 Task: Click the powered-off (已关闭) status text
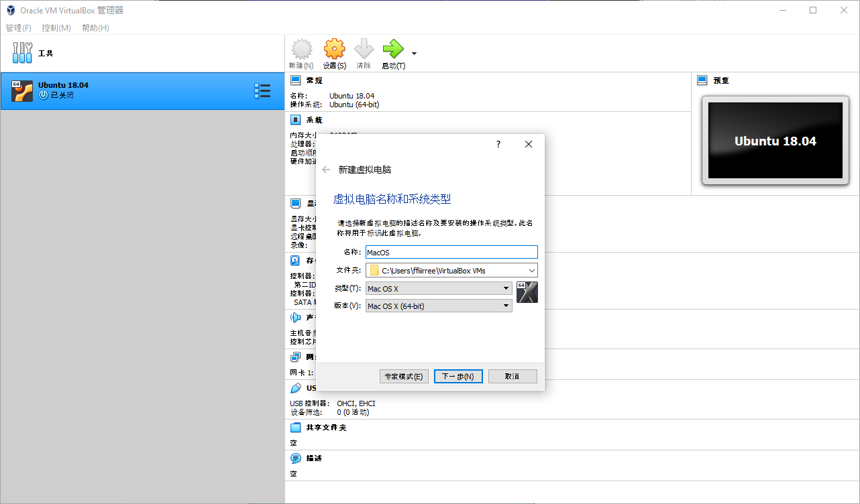(x=62, y=95)
